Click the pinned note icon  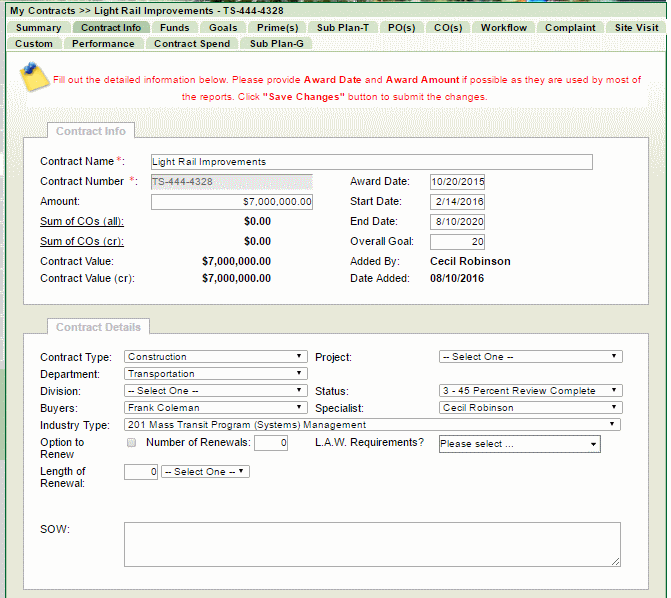click(x=34, y=78)
